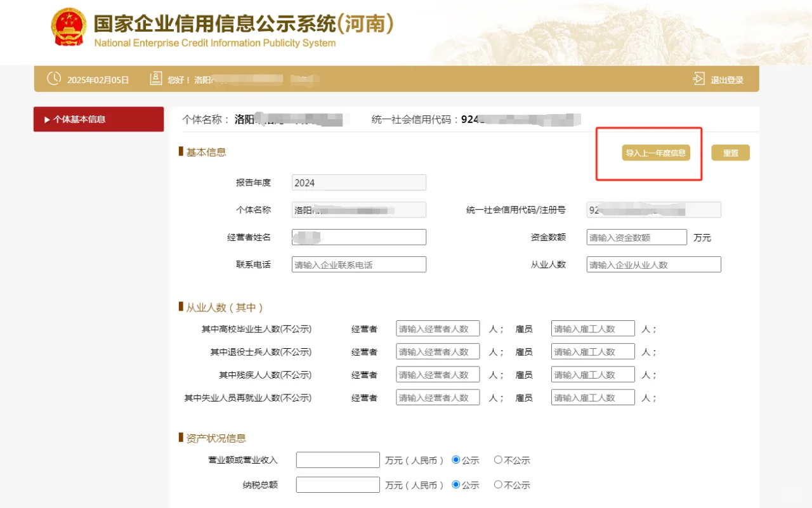
Task: Click the 其中残疾人人数(不公示) label
Action: pyautogui.click(x=265, y=375)
